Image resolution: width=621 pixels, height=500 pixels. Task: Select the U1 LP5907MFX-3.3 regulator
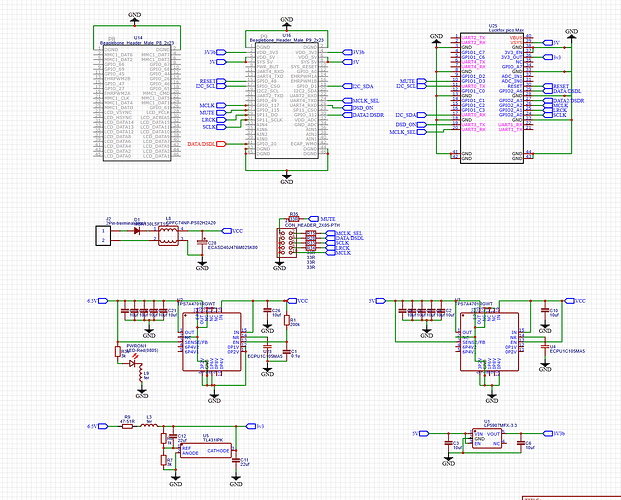point(487,438)
